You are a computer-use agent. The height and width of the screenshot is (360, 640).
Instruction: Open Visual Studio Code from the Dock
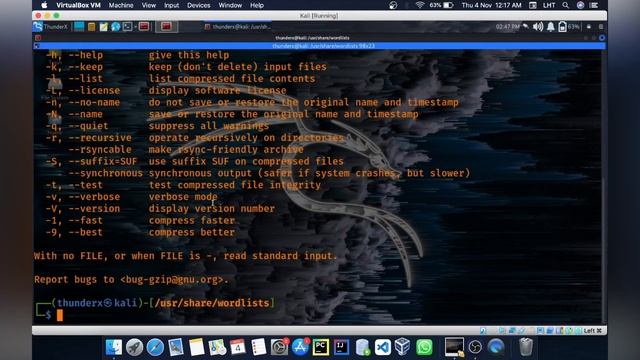coord(382,347)
